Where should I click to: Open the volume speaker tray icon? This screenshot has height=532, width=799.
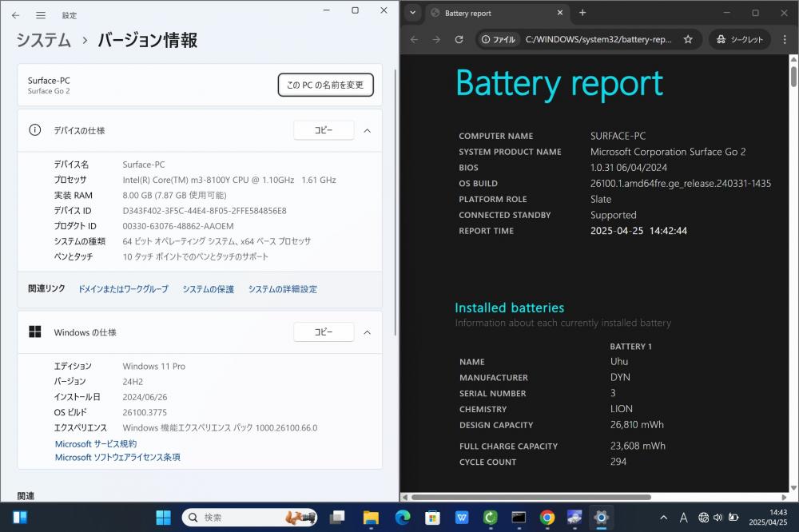(x=718, y=518)
